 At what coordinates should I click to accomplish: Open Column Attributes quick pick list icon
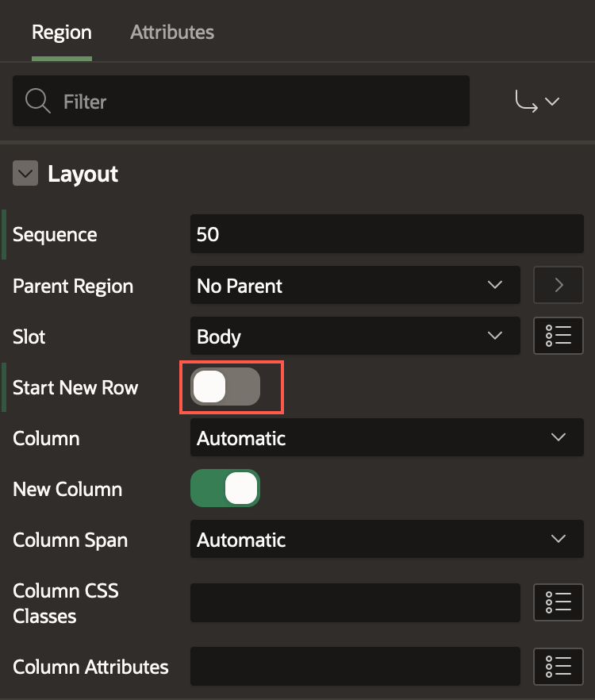[559, 666]
